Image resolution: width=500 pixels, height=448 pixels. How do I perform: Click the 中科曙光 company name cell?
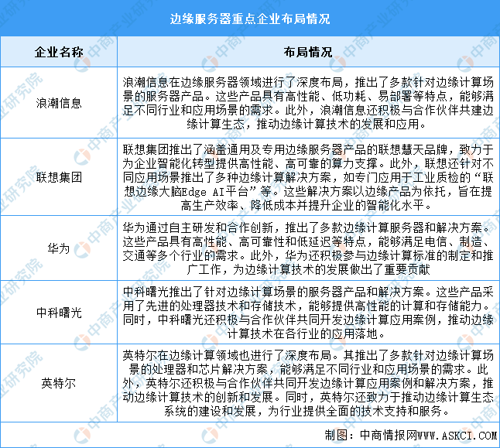pos(59,313)
